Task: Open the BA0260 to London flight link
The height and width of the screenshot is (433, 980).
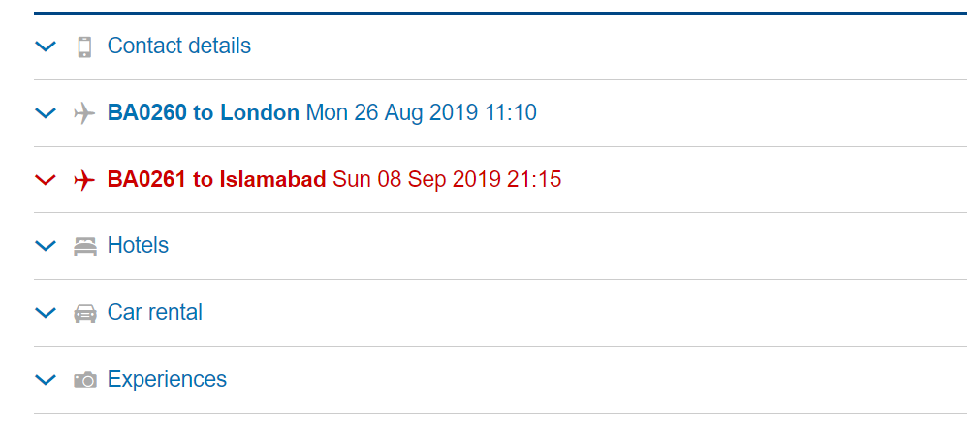Action: (203, 112)
